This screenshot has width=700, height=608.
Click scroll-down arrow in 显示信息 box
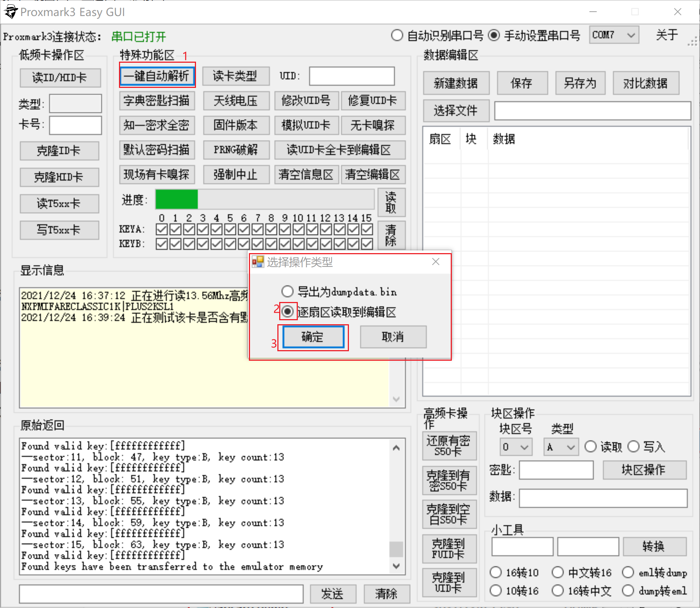396,399
